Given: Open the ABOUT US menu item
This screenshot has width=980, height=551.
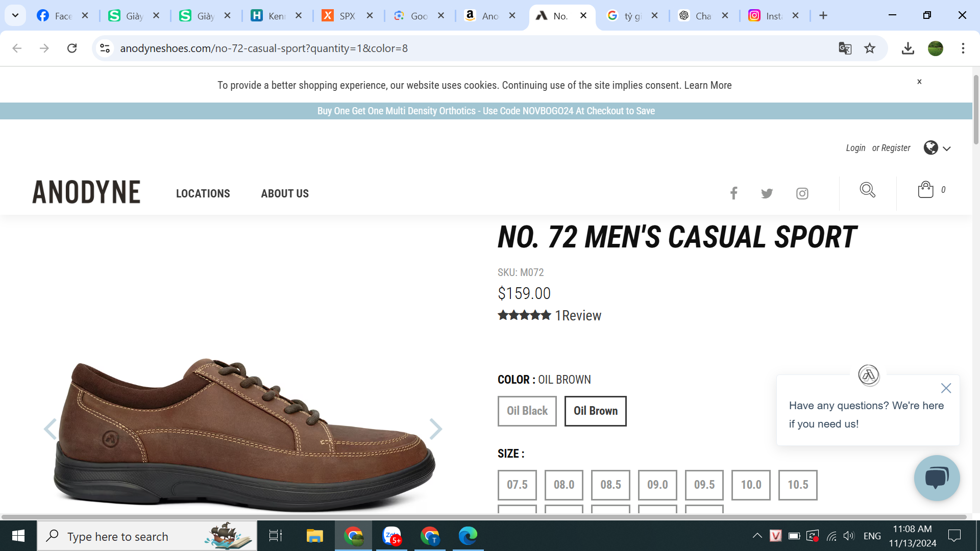Looking at the screenshot, I should tap(285, 194).
